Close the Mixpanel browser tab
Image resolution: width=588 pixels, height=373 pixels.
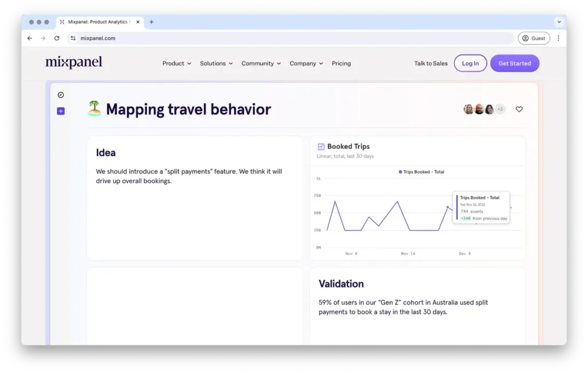(x=138, y=22)
